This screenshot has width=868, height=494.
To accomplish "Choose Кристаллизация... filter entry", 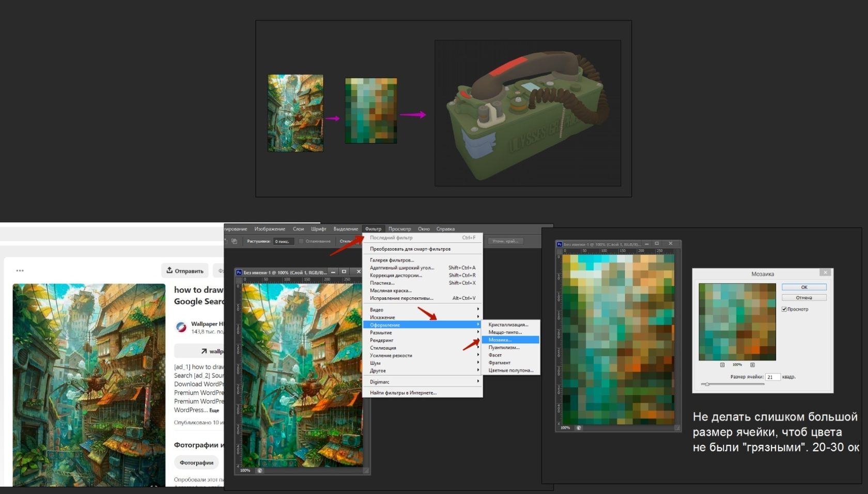I will 510,325.
